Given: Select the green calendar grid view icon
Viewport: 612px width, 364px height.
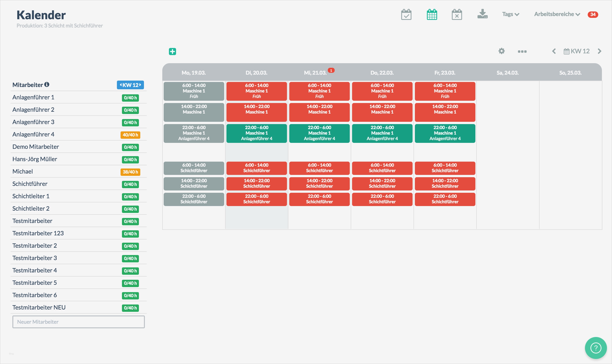Looking at the screenshot, I should (x=432, y=14).
